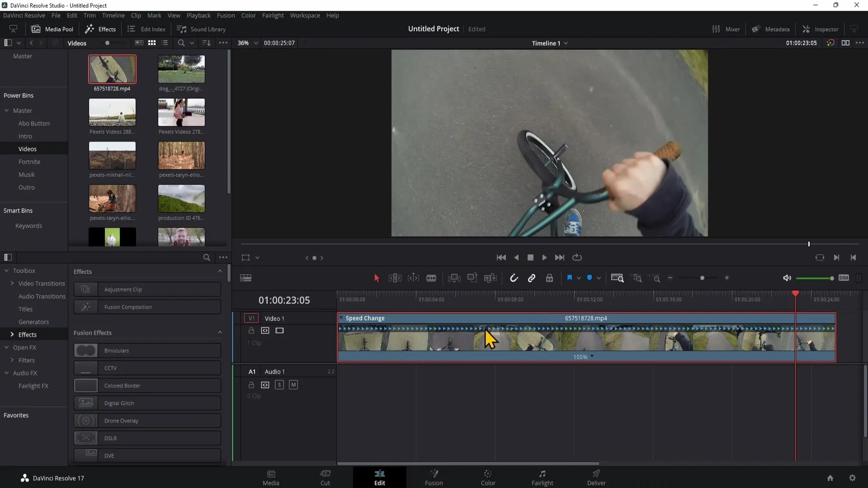Select the 657518728.mp4 media thumbnail

[112, 69]
